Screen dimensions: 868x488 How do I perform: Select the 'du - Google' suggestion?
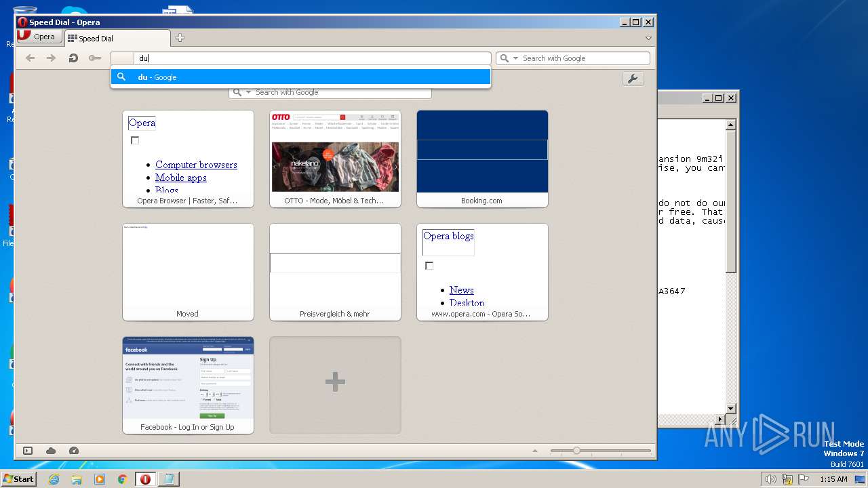tap(300, 77)
